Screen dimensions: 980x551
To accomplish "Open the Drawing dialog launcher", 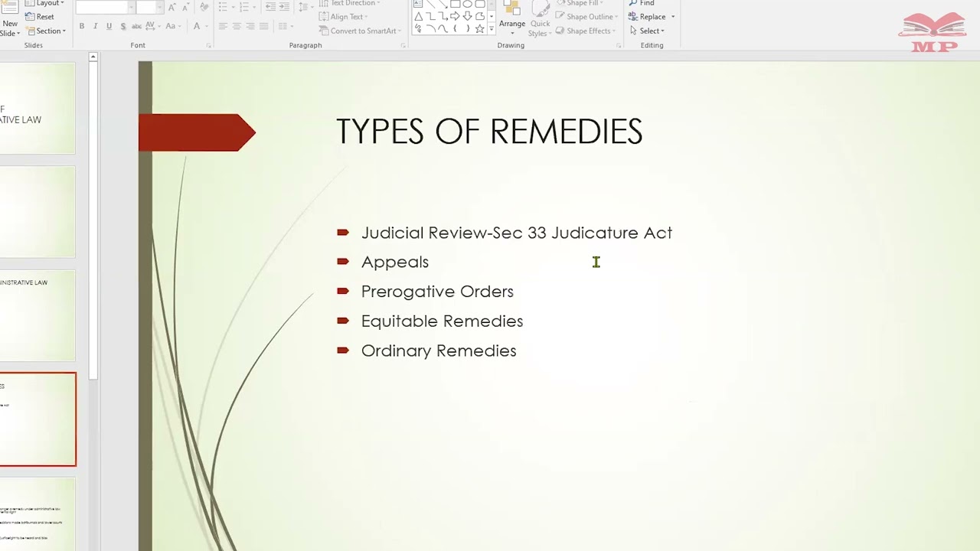I will [x=619, y=46].
